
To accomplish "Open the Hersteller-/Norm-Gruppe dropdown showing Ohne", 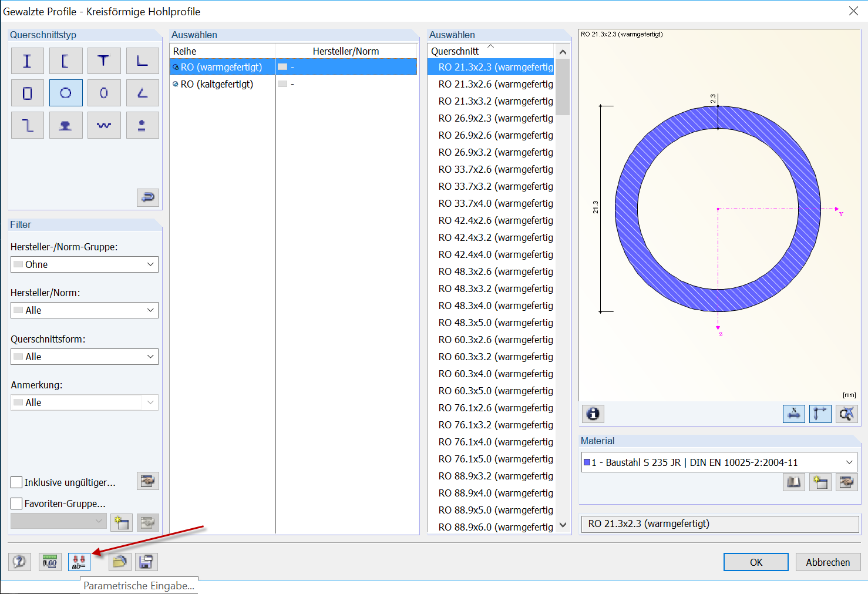I will [84, 264].
